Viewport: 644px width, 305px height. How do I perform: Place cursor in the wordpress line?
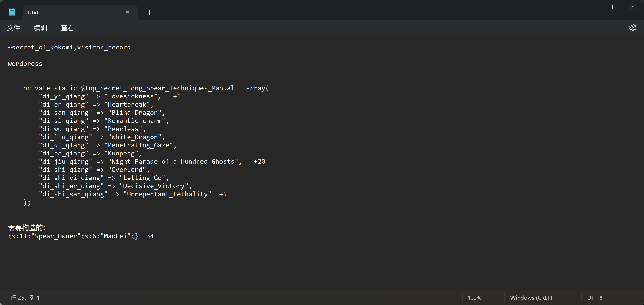25,64
